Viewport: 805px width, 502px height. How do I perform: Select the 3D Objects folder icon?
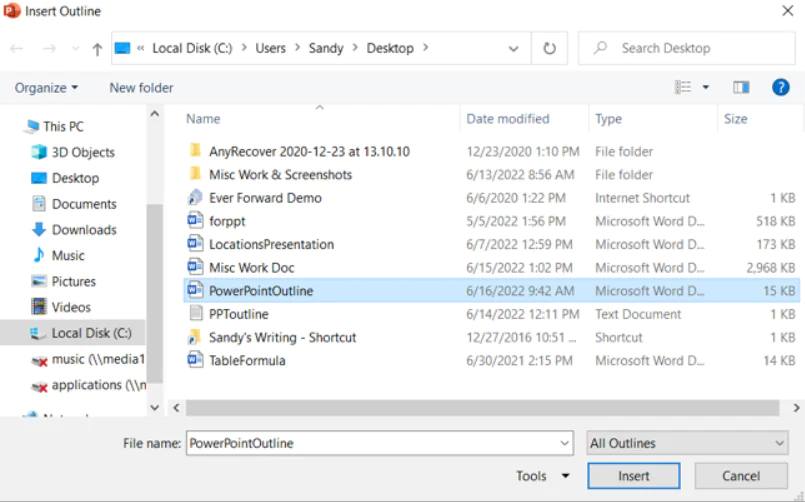pyautogui.click(x=39, y=152)
